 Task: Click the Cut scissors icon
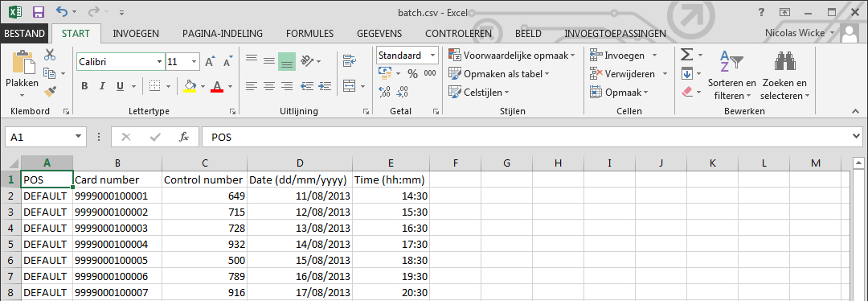pyautogui.click(x=50, y=55)
